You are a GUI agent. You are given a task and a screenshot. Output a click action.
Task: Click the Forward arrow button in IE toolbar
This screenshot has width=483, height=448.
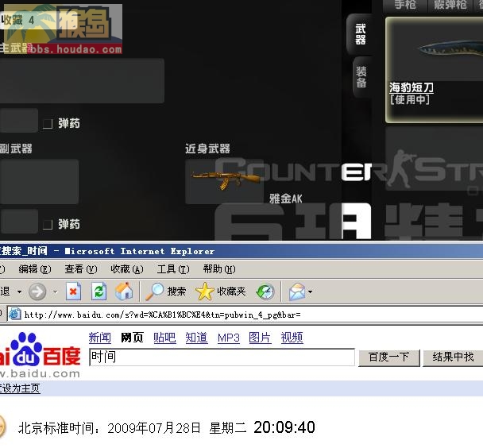37,292
